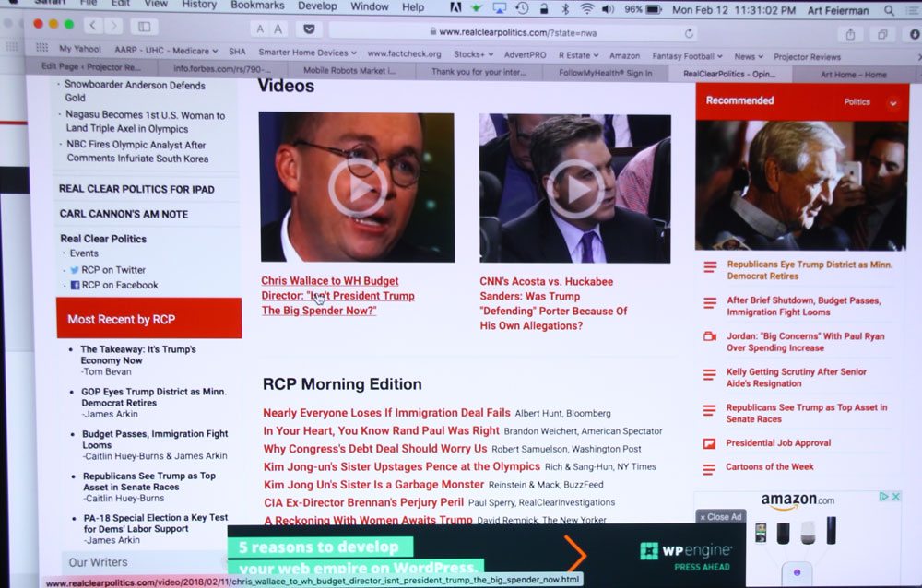Open the Window menu
Screen dimensions: 922x588
370,6
